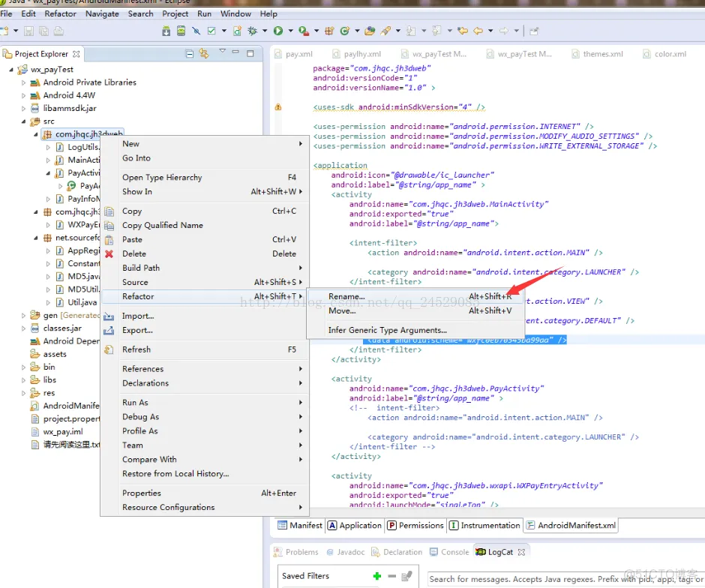Toggle Link with Editor in Project Explorer
705x588 pixels.
204,53
